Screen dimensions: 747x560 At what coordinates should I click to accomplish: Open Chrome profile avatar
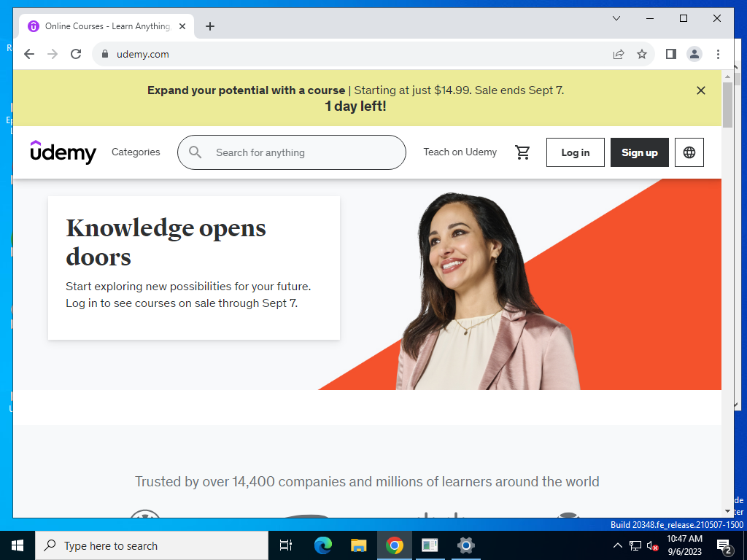tap(694, 54)
